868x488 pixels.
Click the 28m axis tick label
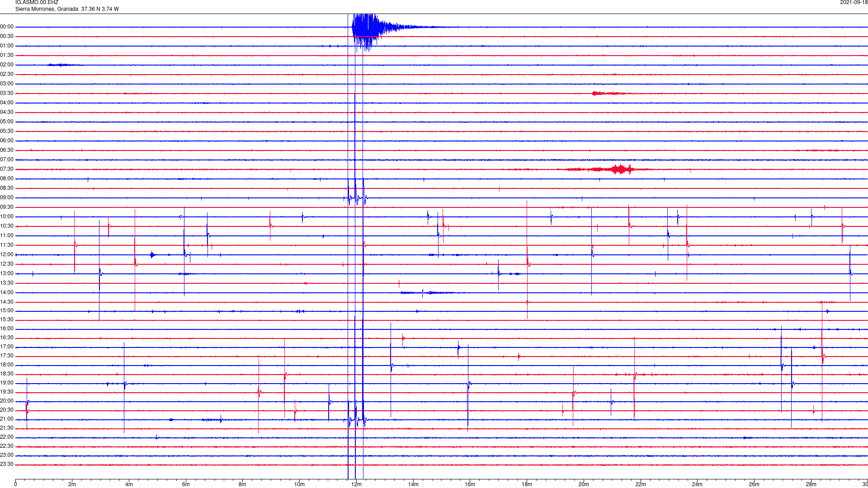(x=811, y=484)
